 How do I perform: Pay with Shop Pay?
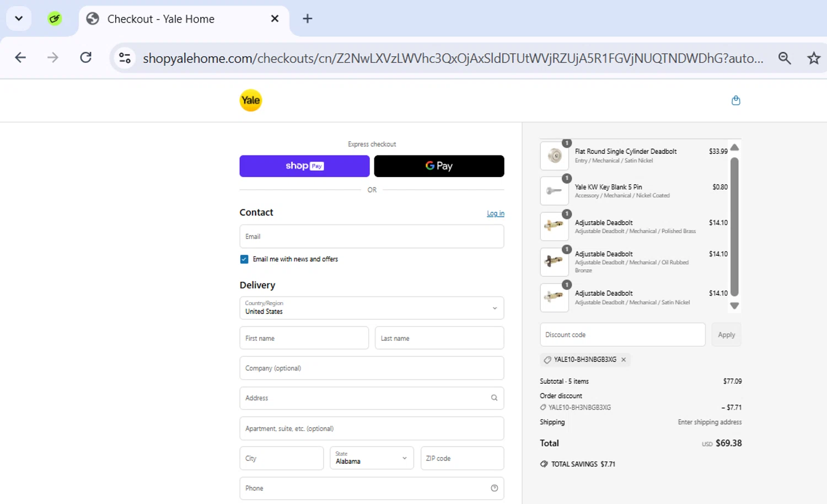[x=304, y=166]
